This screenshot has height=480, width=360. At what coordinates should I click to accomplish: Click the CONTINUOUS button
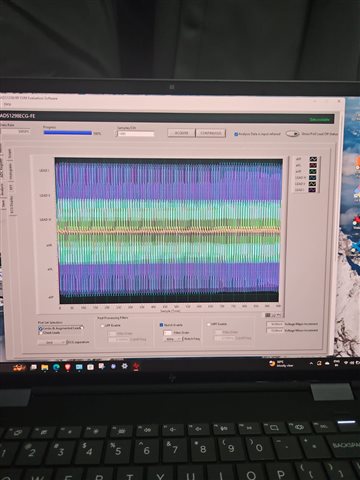pyautogui.click(x=211, y=133)
